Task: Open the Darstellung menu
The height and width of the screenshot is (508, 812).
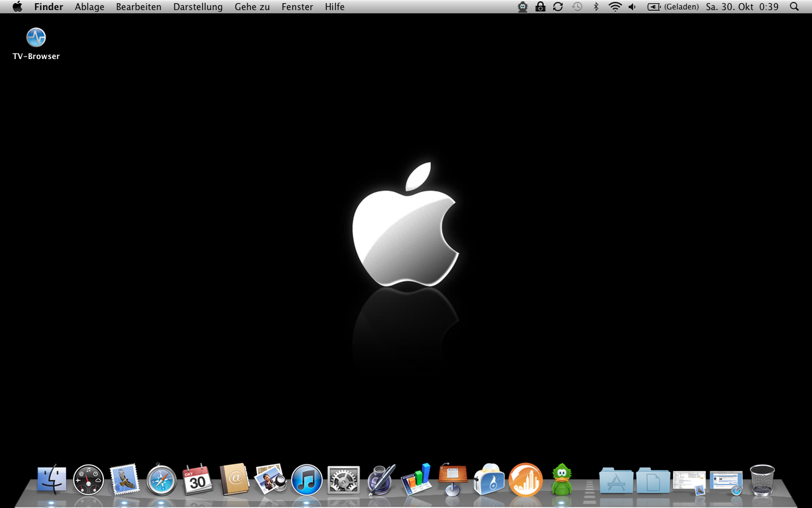Action: [x=198, y=7]
